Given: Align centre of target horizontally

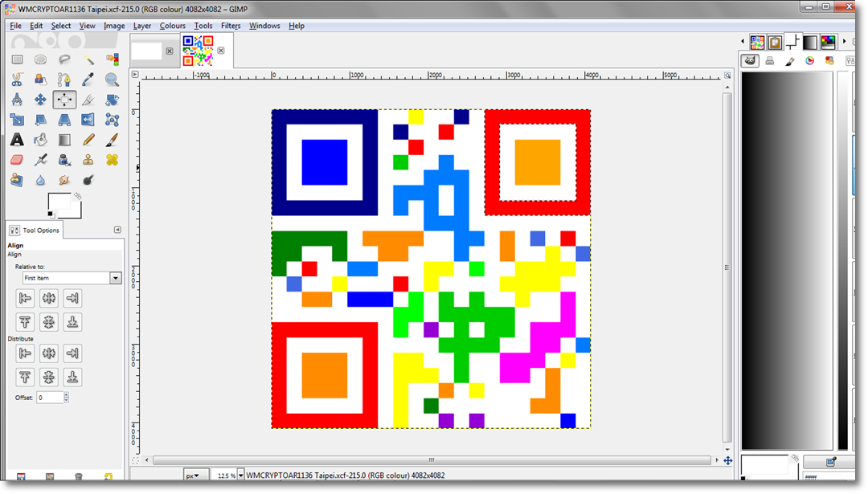Looking at the screenshot, I should coord(49,298).
